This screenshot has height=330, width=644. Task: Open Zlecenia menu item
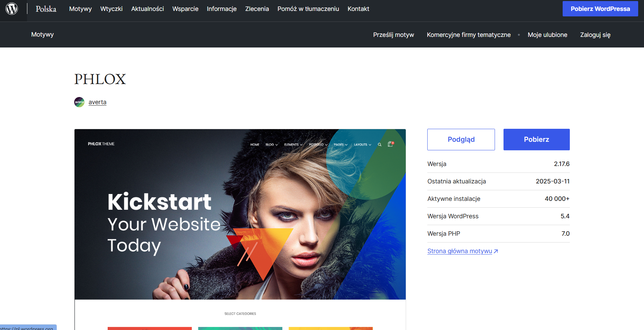pos(257,9)
